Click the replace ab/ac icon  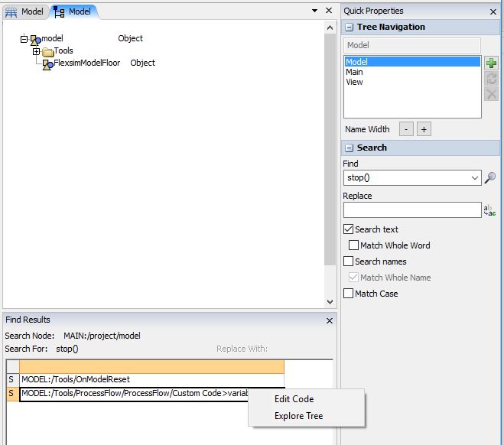(490, 210)
